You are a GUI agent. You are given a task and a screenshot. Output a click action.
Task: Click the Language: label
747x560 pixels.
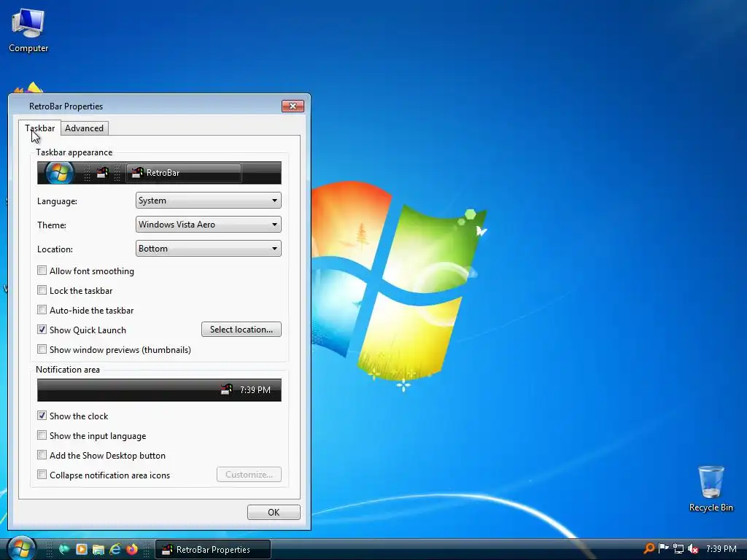click(x=57, y=201)
